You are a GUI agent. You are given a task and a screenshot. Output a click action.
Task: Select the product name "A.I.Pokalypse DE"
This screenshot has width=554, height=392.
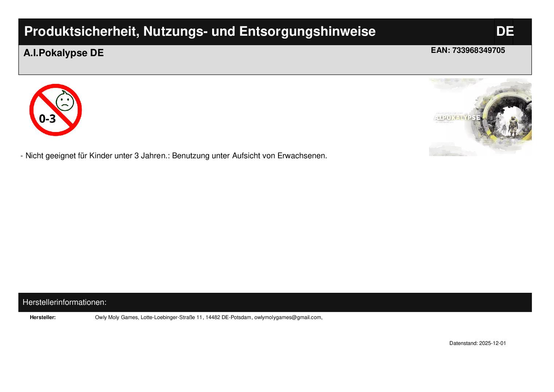pyautogui.click(x=63, y=53)
